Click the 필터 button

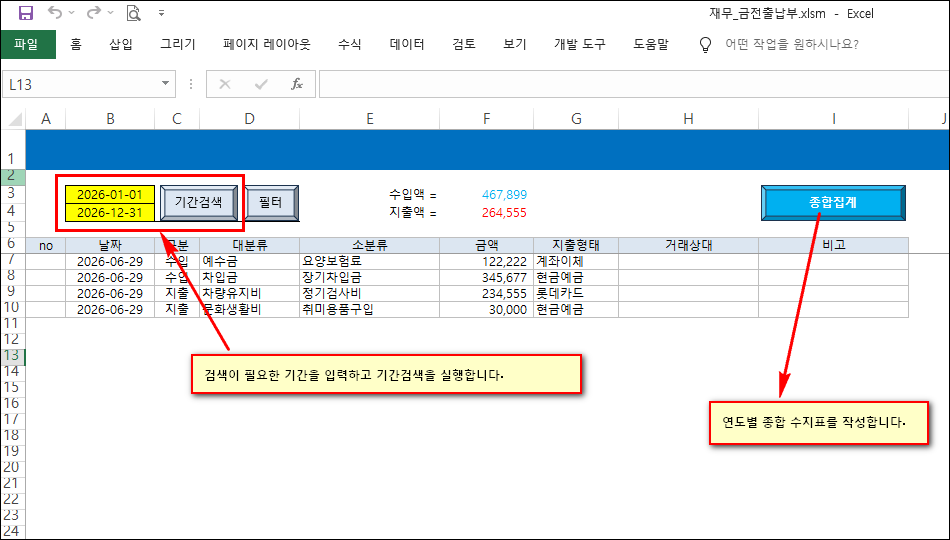coord(271,202)
